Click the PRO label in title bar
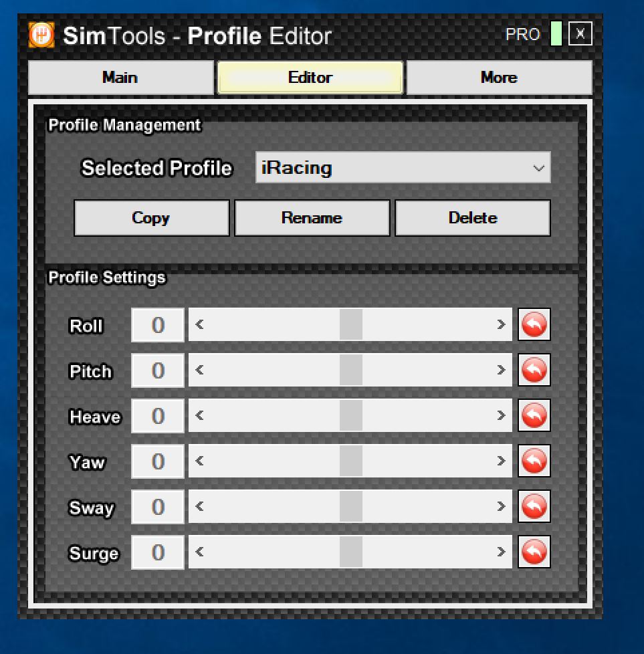 [x=523, y=35]
